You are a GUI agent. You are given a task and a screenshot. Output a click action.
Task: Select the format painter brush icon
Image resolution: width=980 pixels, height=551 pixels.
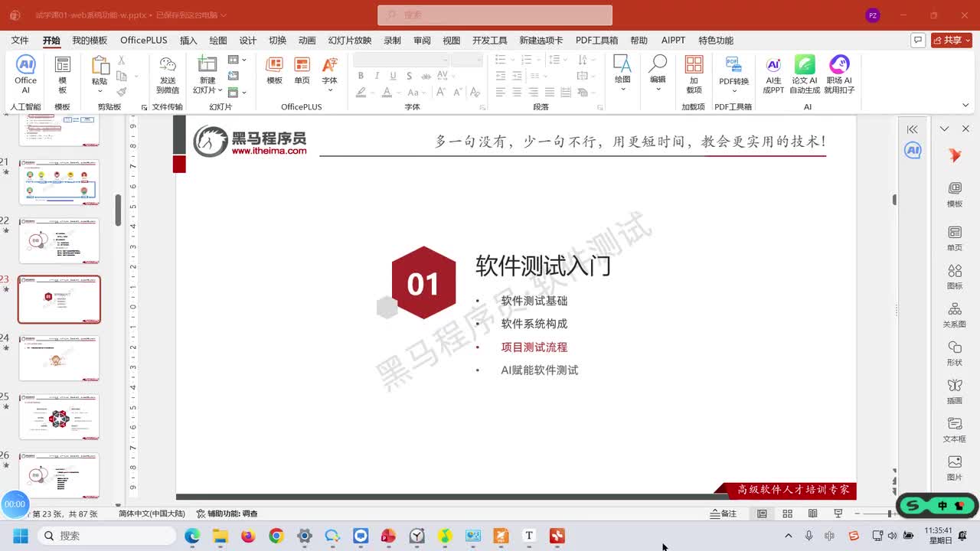click(x=121, y=92)
